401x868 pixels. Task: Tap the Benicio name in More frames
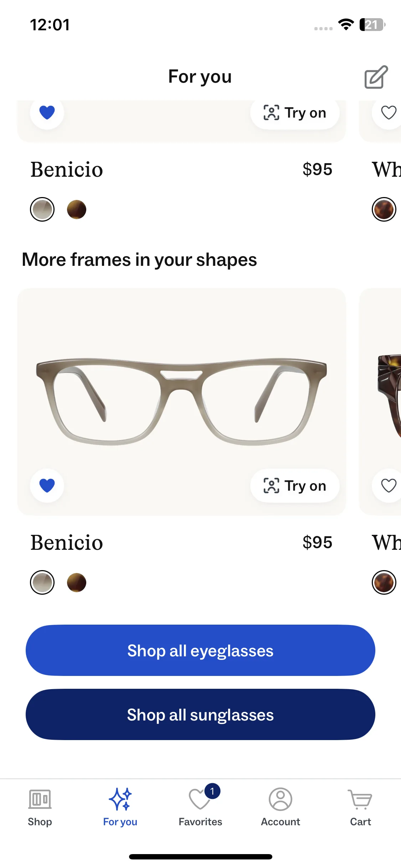(67, 543)
